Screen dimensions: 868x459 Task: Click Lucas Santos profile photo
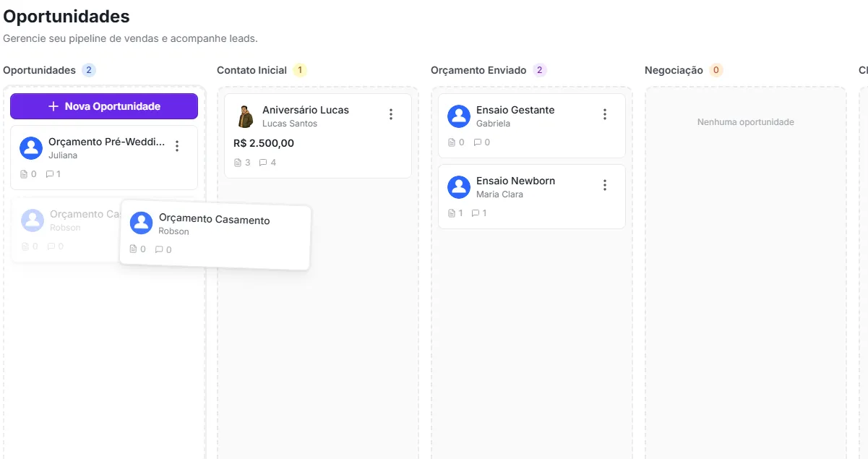(x=246, y=116)
